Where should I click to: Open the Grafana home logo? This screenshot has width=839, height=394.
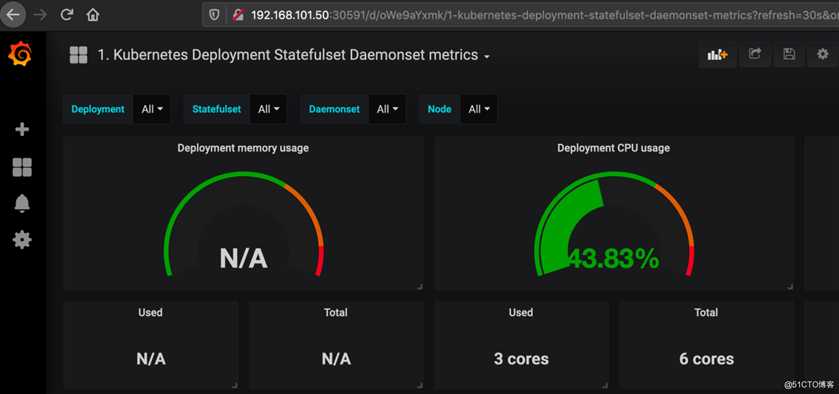pos(20,54)
